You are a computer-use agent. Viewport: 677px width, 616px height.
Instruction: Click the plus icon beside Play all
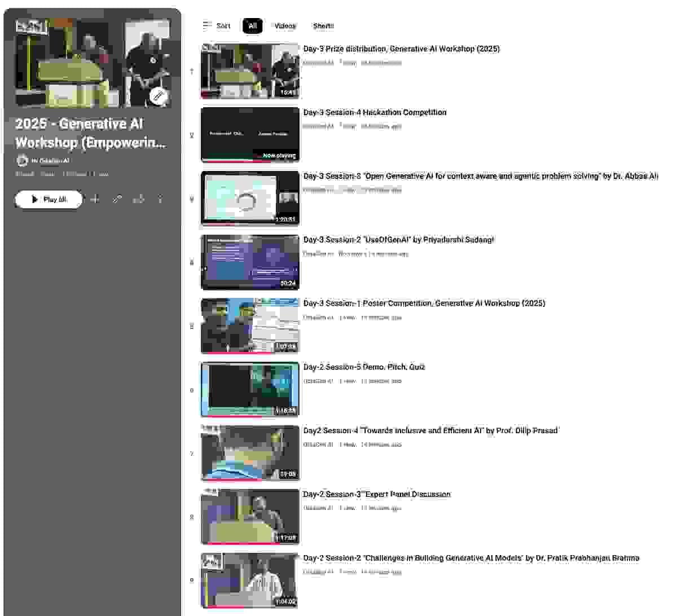(x=95, y=199)
